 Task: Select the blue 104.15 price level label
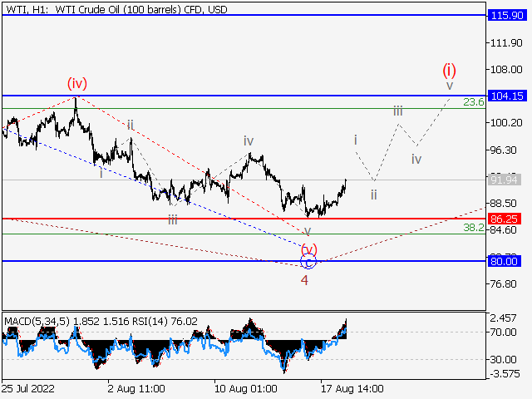(507, 96)
